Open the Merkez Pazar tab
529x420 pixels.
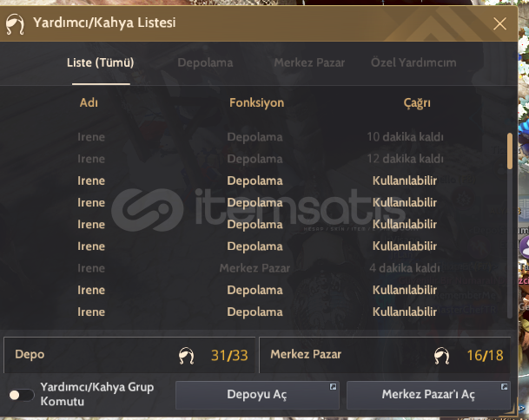(x=309, y=62)
